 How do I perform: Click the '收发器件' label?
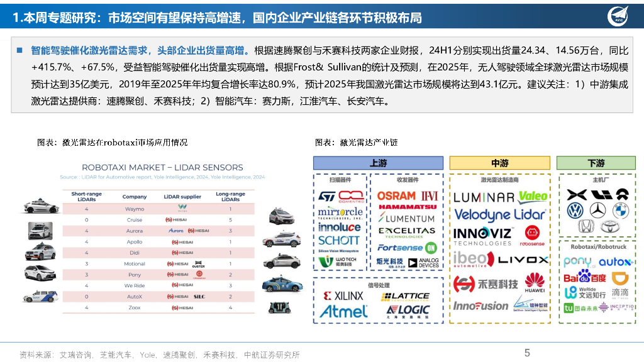[408, 180]
